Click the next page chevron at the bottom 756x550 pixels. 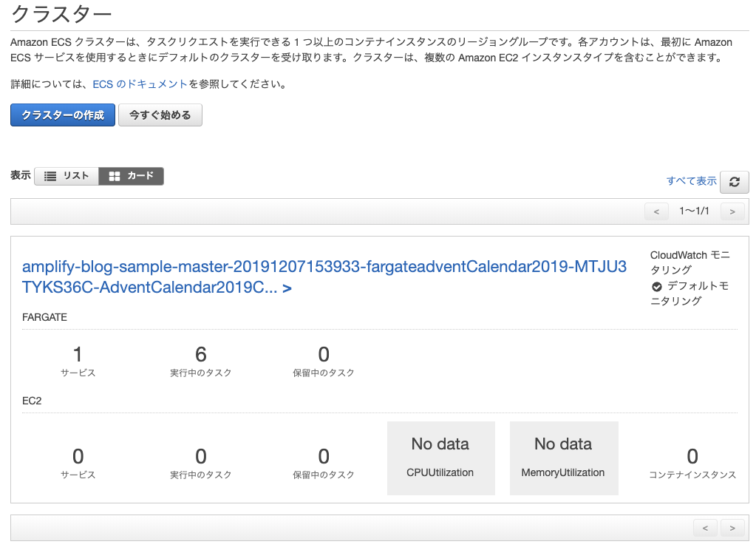(732, 527)
